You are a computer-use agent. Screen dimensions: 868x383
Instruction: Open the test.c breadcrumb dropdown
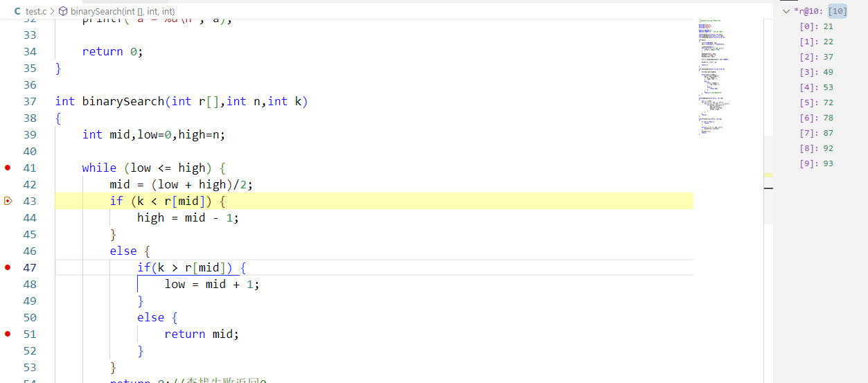click(36, 12)
